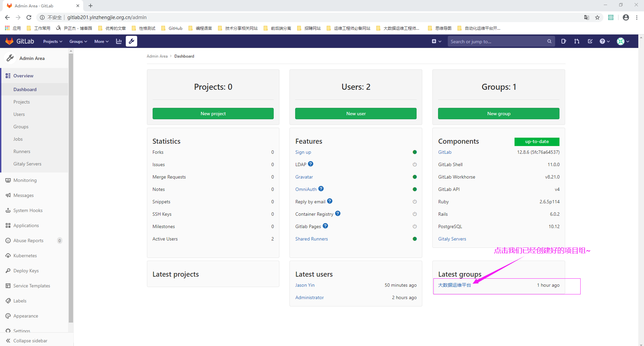Go back with the browser back arrow
Image resolution: width=644 pixels, height=346 pixels.
coord(7,17)
